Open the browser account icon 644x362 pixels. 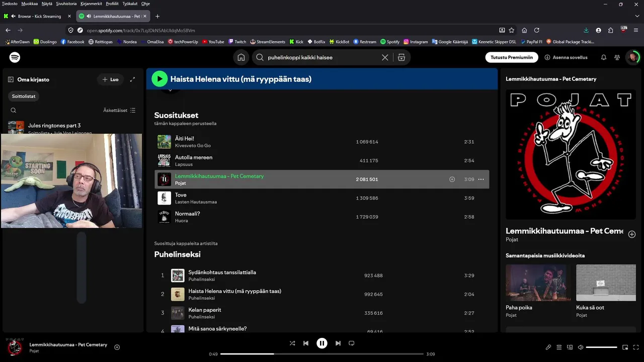tap(598, 30)
